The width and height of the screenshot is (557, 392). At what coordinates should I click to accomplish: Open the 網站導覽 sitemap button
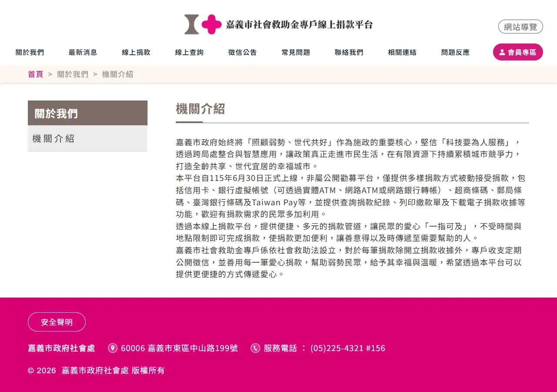(x=520, y=27)
